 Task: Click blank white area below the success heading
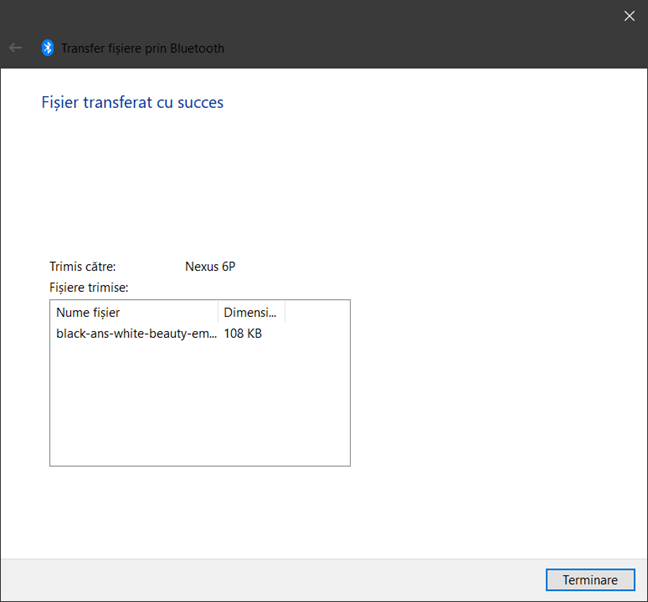320,180
